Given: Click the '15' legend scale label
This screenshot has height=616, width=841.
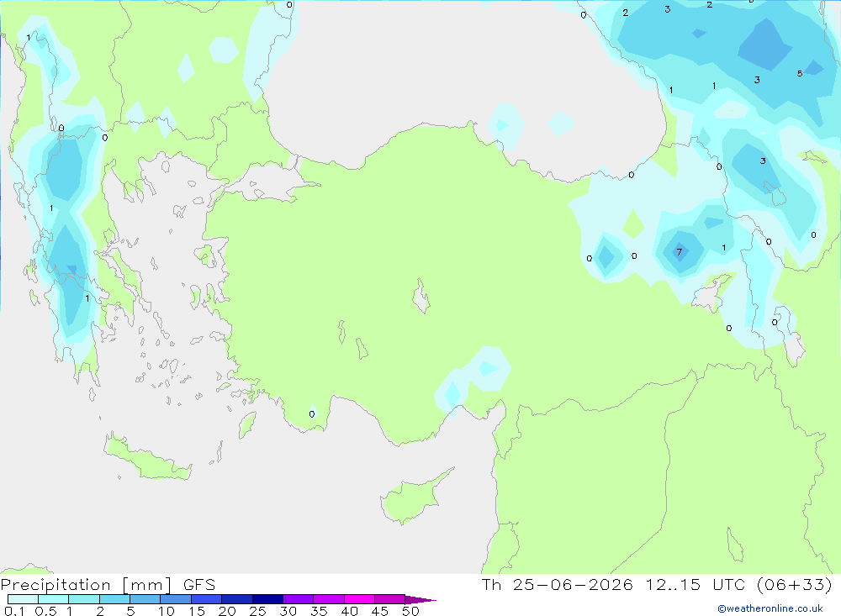Looking at the screenshot, I should (x=197, y=611).
